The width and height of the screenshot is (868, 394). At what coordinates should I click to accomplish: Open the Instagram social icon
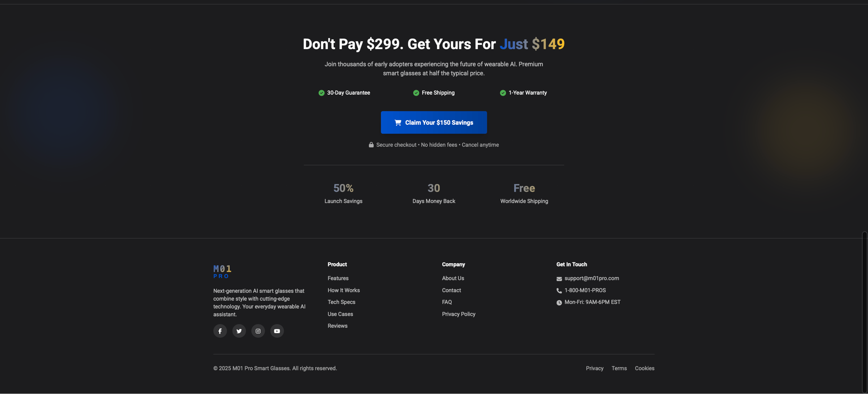[258, 331]
